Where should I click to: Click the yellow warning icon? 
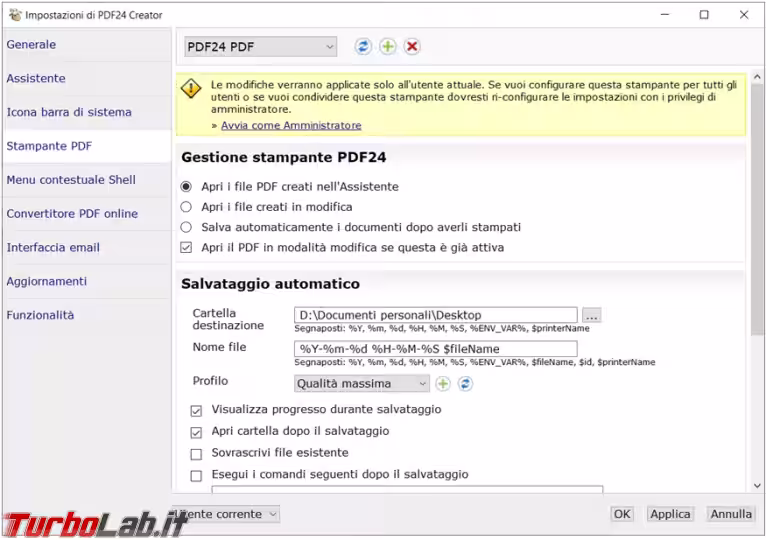191,88
